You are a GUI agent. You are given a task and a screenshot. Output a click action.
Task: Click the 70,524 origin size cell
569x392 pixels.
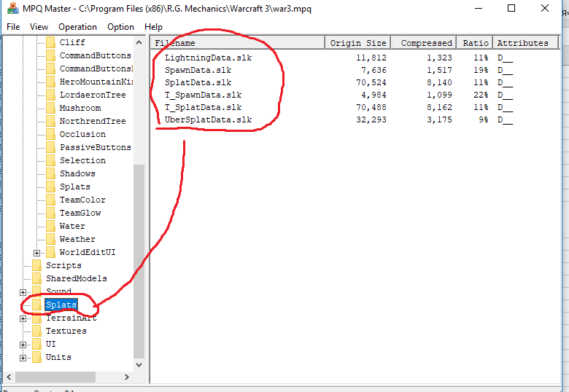371,82
